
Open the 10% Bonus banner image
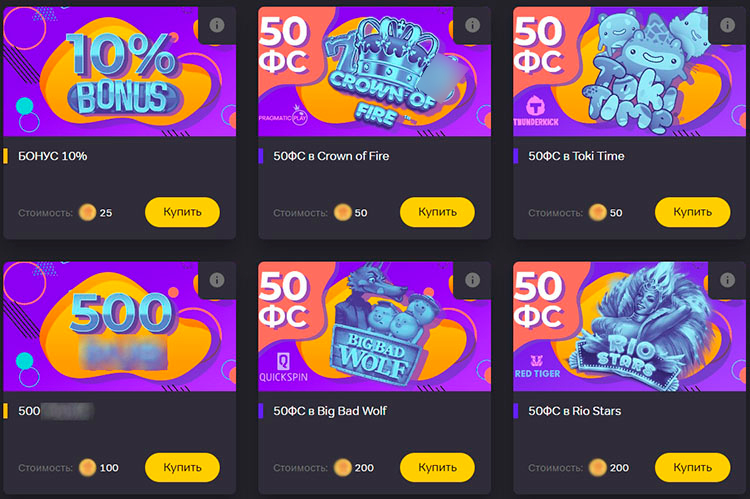(x=120, y=72)
